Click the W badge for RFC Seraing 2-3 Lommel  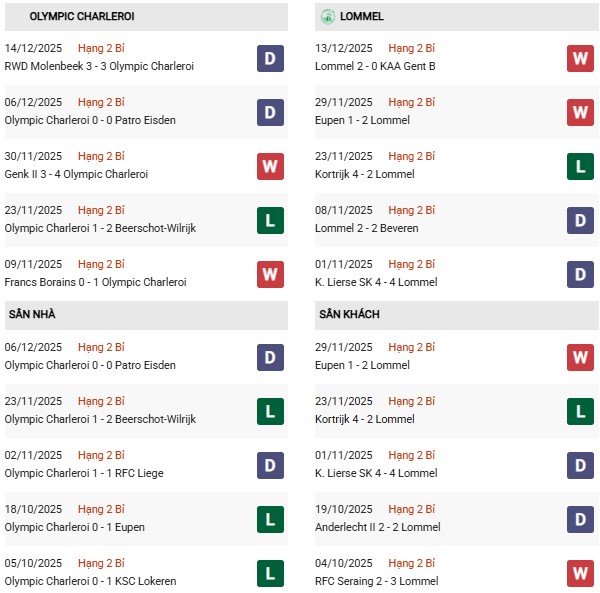(x=581, y=573)
